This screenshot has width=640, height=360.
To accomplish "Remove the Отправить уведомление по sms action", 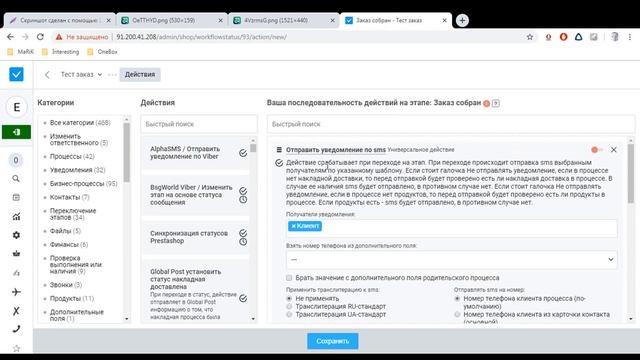I will [x=613, y=150].
